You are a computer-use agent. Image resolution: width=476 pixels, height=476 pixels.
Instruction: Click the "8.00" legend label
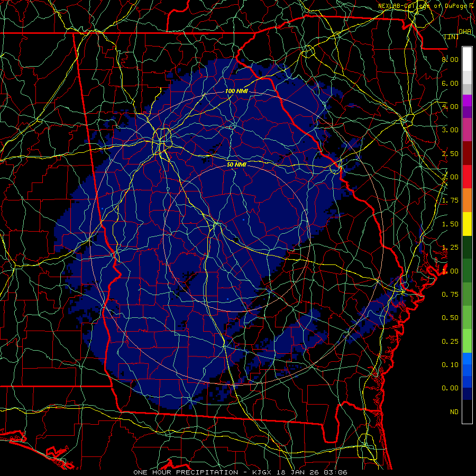pyautogui.click(x=450, y=59)
